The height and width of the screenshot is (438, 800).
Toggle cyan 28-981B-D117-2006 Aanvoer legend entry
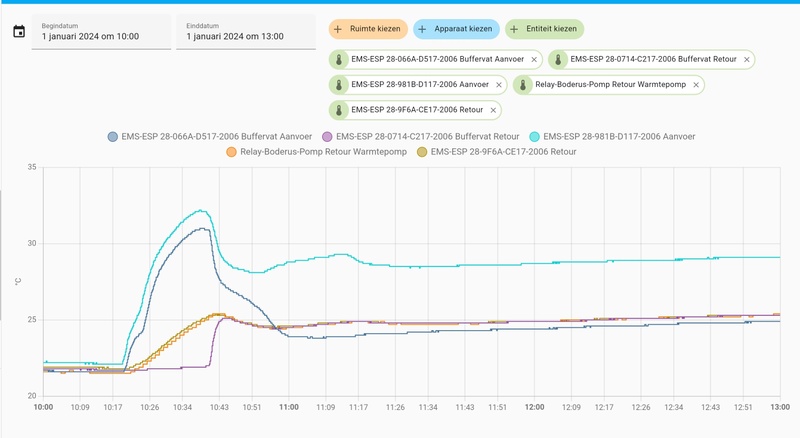click(612, 137)
